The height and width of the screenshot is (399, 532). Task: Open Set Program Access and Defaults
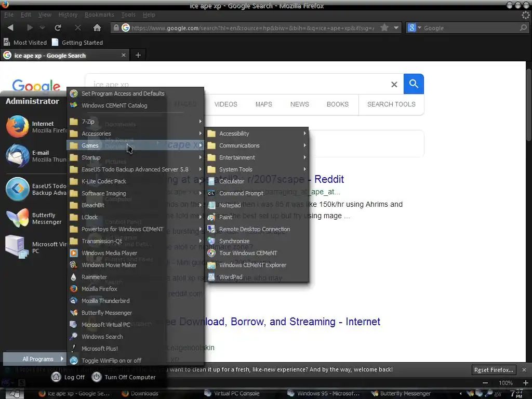[x=136, y=94]
